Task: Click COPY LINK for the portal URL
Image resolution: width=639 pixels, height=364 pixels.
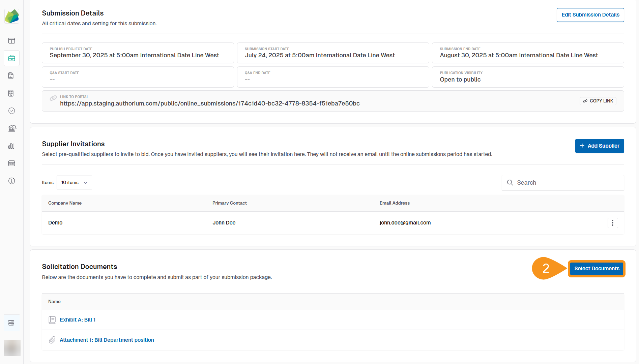Action: pyautogui.click(x=598, y=101)
